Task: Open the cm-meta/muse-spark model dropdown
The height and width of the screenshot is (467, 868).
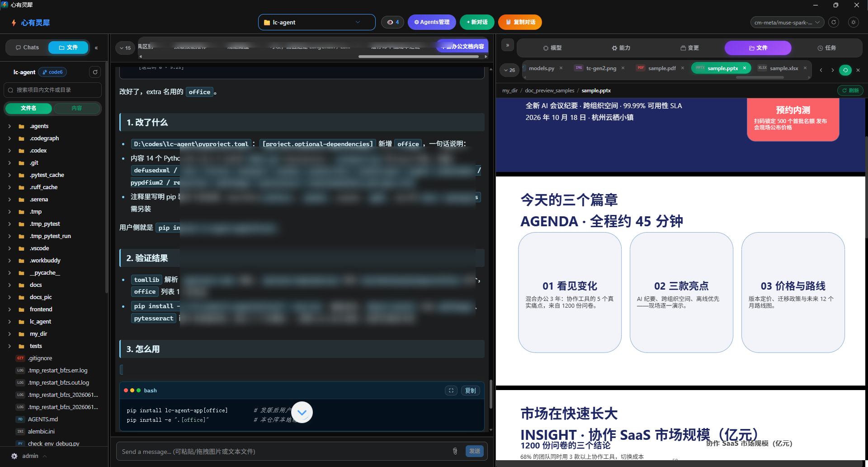Action: 787,22
